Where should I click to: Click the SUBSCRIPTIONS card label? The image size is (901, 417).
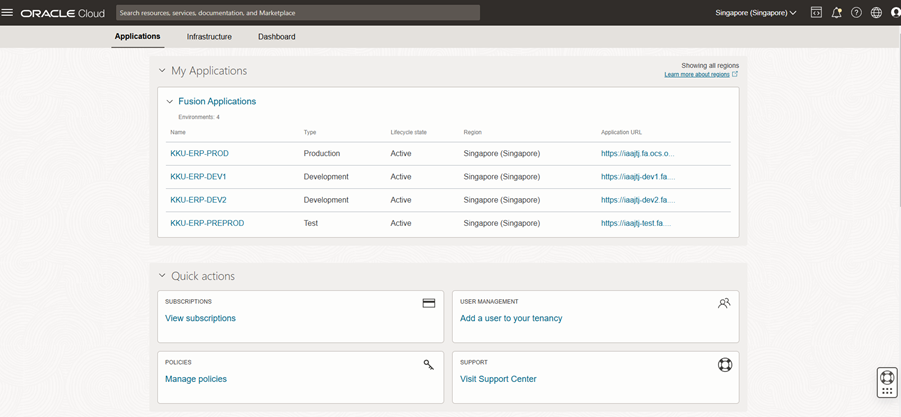pos(188,302)
